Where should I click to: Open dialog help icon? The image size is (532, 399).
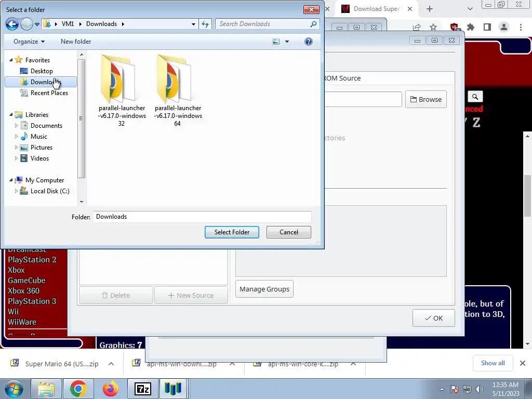pos(308,42)
